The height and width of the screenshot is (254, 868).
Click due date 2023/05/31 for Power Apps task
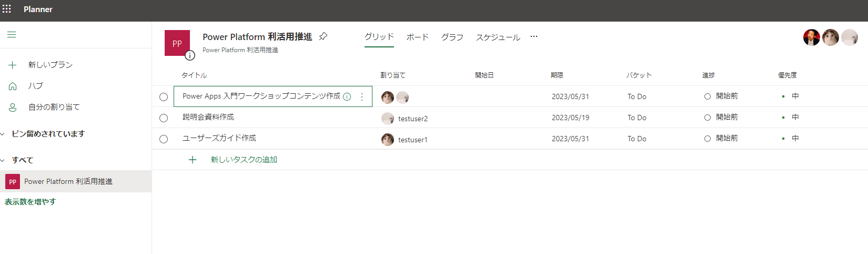coord(570,96)
